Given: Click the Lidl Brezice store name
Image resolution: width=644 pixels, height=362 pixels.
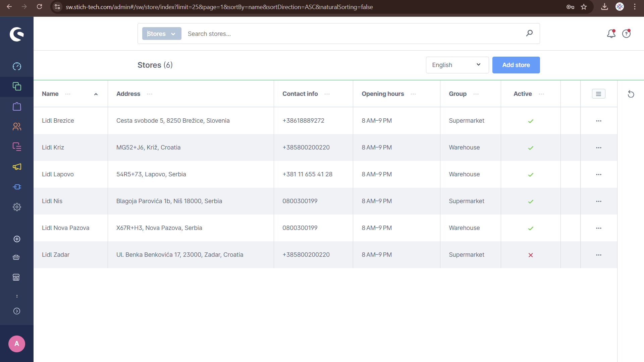Looking at the screenshot, I should [58, 121].
